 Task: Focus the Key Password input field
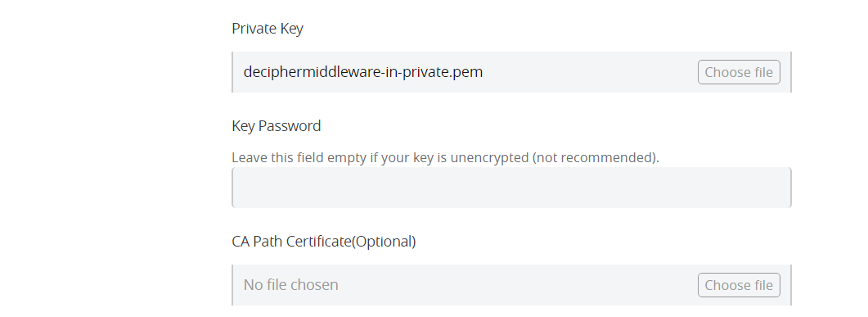click(511, 188)
